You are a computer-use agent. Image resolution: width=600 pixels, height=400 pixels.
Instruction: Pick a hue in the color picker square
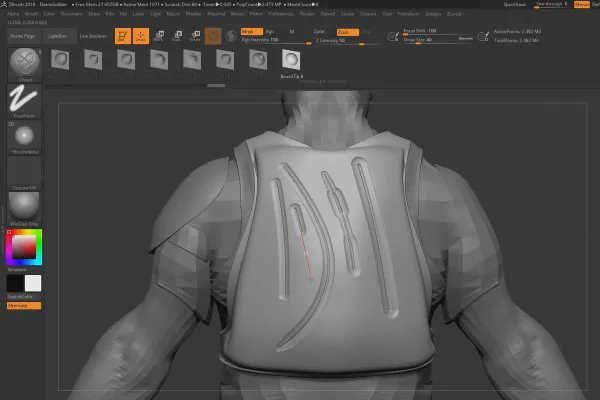tap(24, 247)
